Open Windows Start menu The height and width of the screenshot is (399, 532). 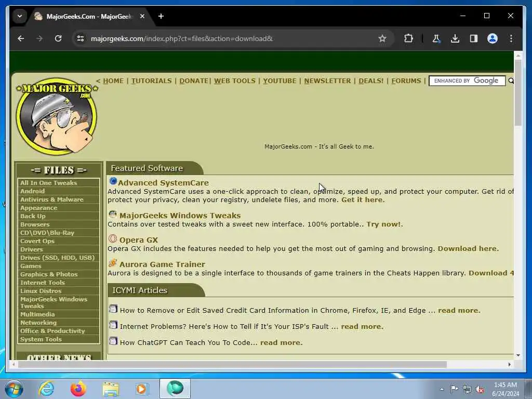click(x=14, y=389)
